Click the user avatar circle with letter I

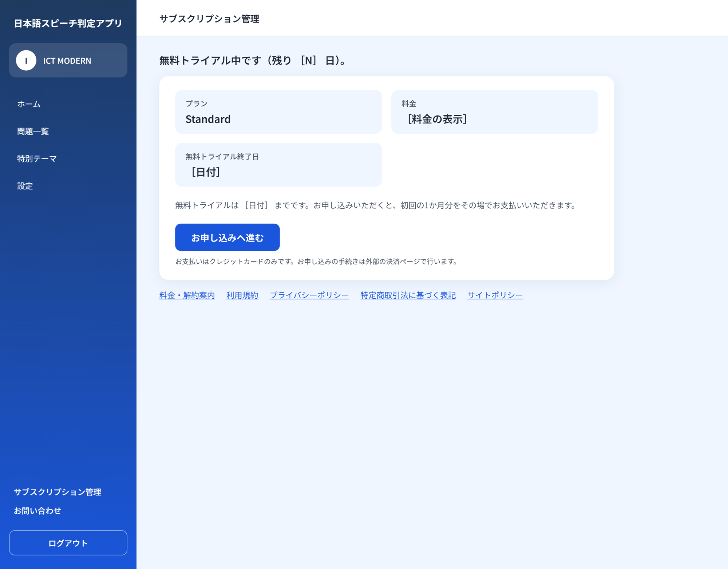[26, 60]
